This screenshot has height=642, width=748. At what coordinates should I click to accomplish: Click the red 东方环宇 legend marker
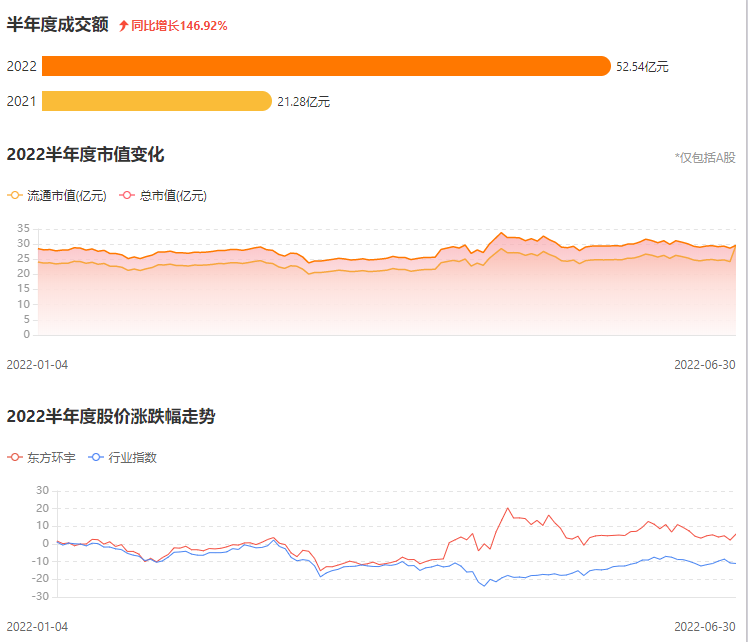click(15, 457)
